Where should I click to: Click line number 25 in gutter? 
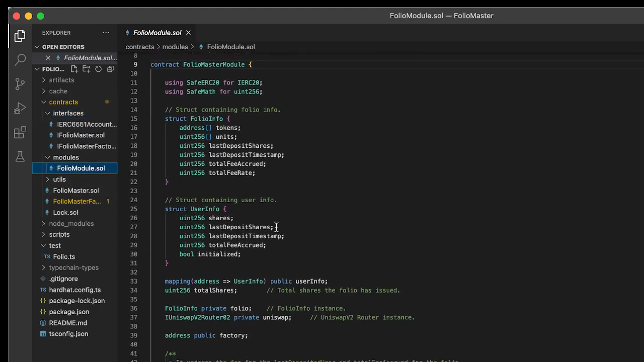click(133, 209)
